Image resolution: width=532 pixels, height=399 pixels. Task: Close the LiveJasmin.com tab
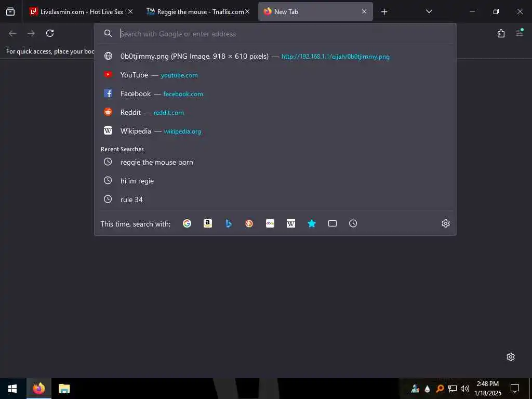(x=130, y=11)
